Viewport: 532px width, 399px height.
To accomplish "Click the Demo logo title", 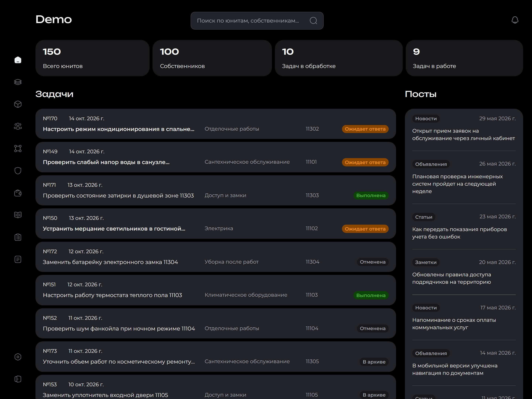I will point(54,19).
